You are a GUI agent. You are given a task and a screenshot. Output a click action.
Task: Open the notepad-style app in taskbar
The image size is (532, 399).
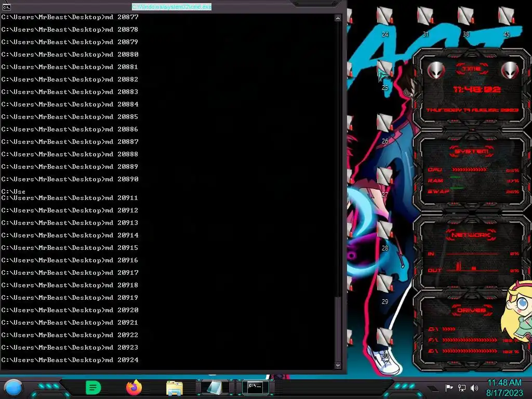215,388
